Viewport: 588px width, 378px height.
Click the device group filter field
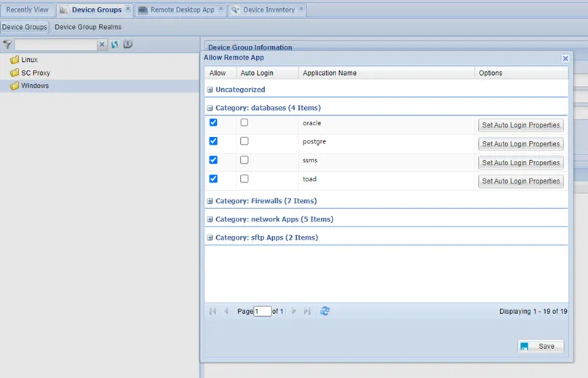tap(56, 44)
